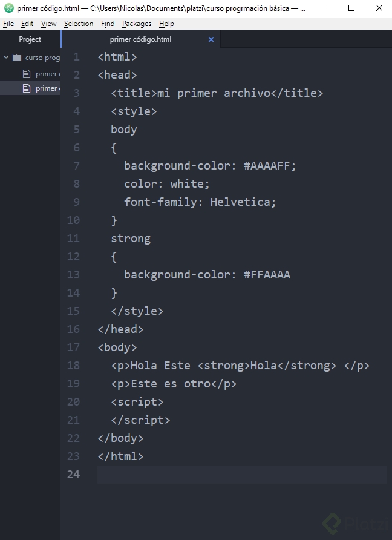Select the first primer file icon in tree
Screen dimensions: 392x540
click(x=27, y=74)
